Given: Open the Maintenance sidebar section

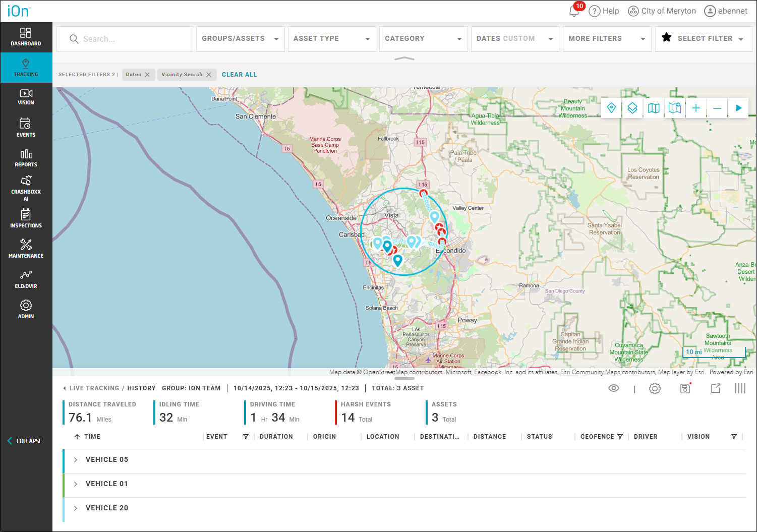Looking at the screenshot, I should [26, 249].
